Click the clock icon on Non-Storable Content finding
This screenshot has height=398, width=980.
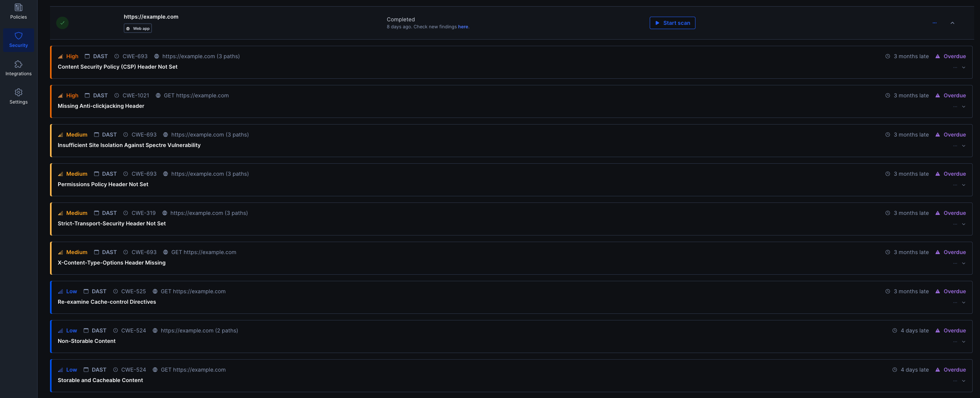(x=894, y=331)
